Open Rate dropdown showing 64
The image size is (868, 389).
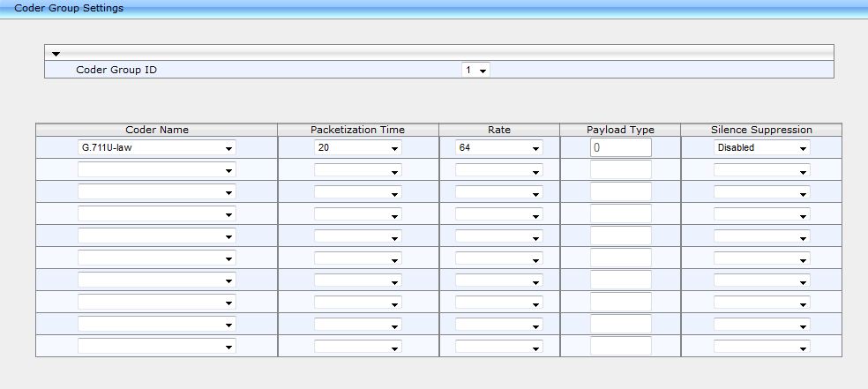pyautogui.click(x=498, y=148)
